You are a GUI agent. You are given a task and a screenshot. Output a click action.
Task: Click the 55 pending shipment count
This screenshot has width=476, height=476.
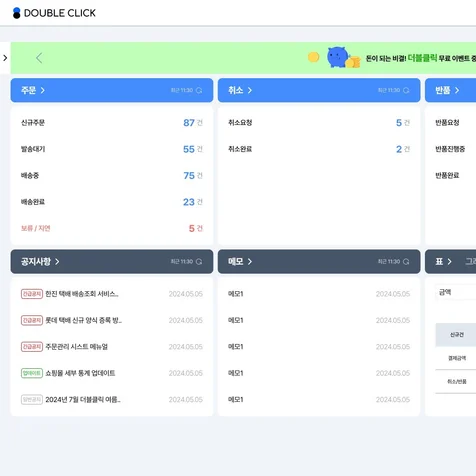click(x=189, y=149)
